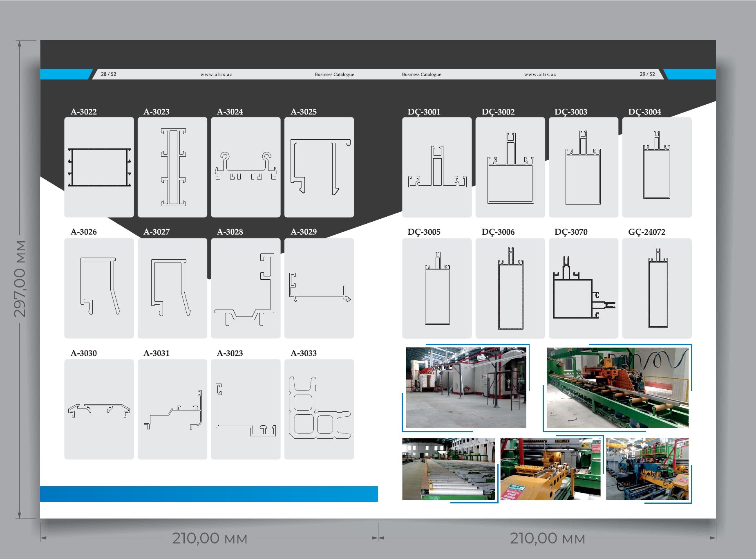Click the DÇ-3006 tall profile drawing
This screenshot has width=756, height=559.
pyautogui.click(x=510, y=288)
